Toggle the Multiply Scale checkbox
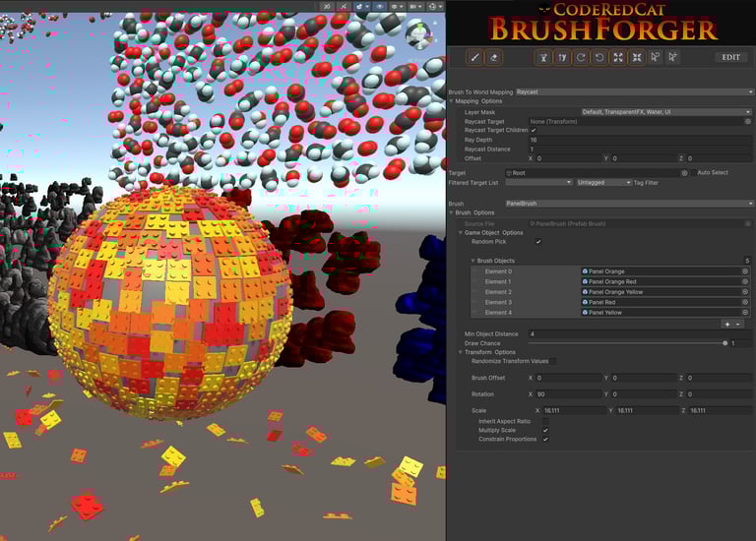Screen dimensions: 756x541 coord(545,430)
